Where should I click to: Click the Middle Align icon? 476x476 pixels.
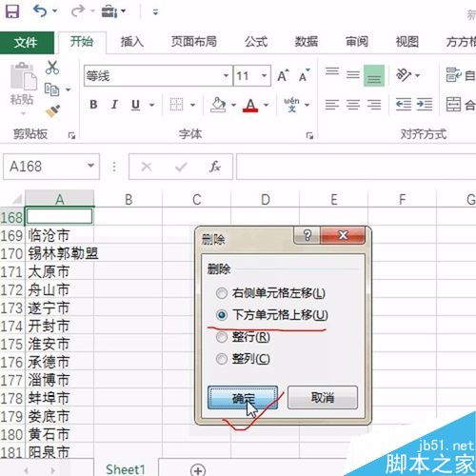(353, 75)
